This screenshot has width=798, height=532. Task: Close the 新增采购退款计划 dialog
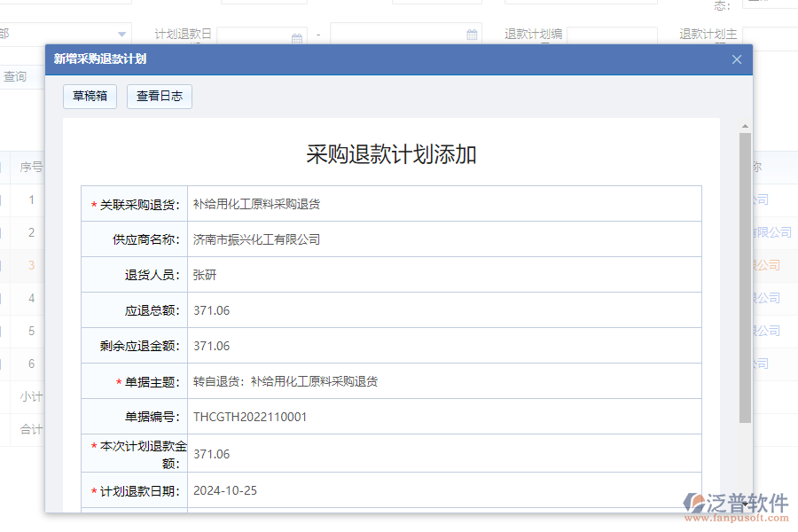pyautogui.click(x=736, y=59)
